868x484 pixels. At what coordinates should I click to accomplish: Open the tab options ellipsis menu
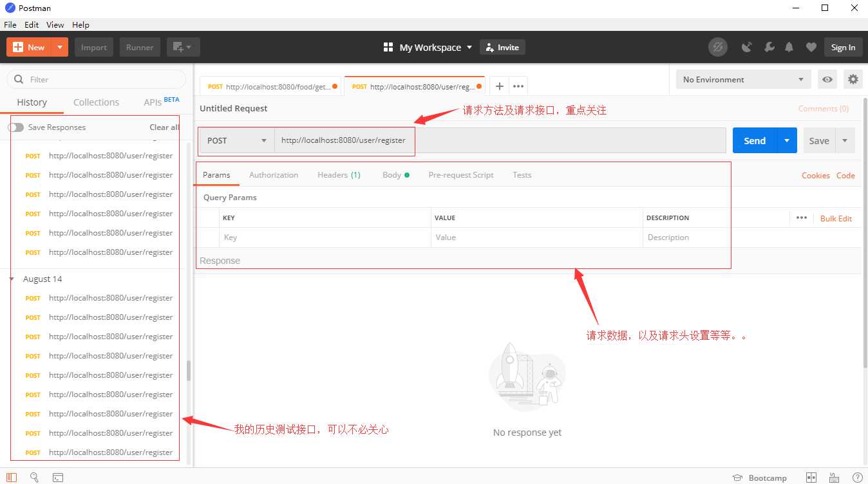[518, 86]
